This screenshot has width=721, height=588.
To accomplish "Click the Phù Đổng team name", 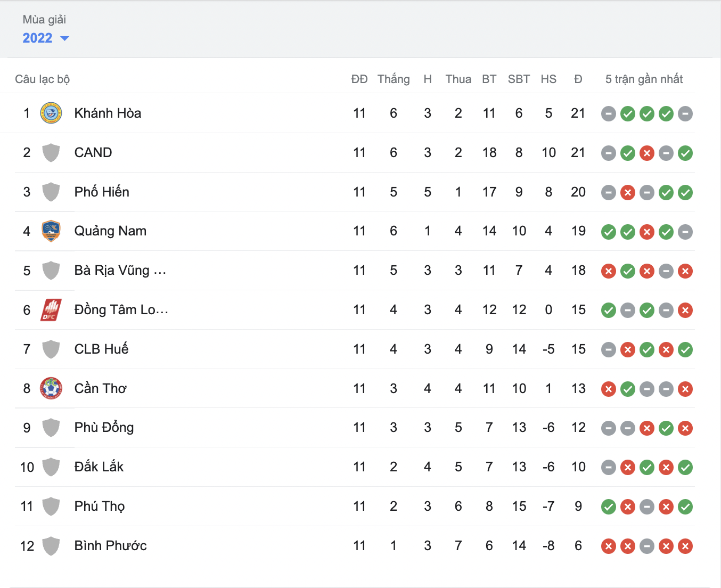I will pyautogui.click(x=104, y=427).
